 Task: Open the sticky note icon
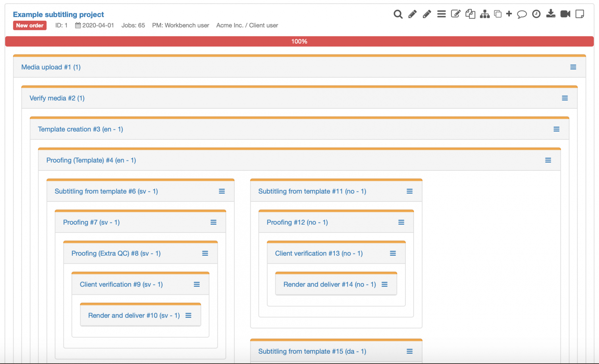(x=580, y=14)
